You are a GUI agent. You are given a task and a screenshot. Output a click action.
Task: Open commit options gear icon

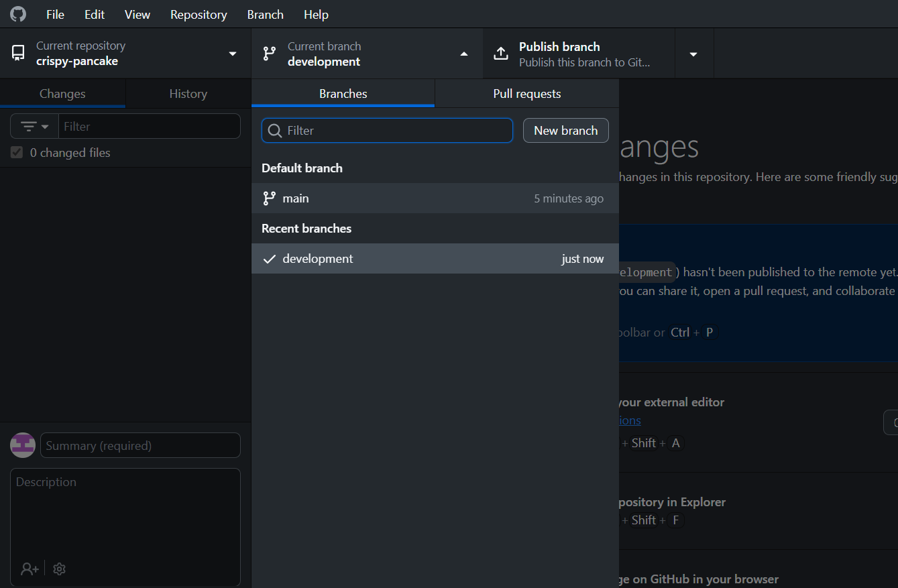(x=59, y=569)
